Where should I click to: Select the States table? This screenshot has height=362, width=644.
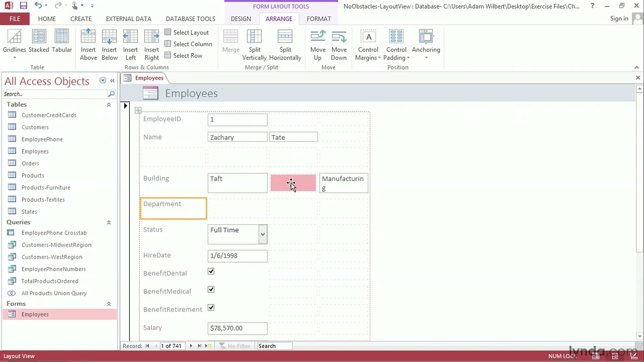click(x=29, y=212)
